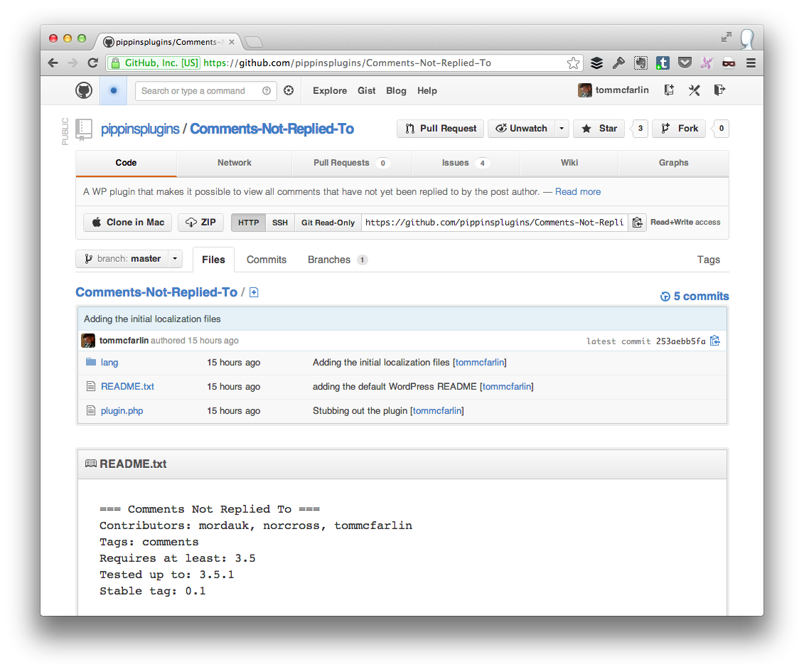This screenshot has height=672, width=804.
Task: Copy the commit SHA with the clipboard icon
Action: [x=715, y=341]
